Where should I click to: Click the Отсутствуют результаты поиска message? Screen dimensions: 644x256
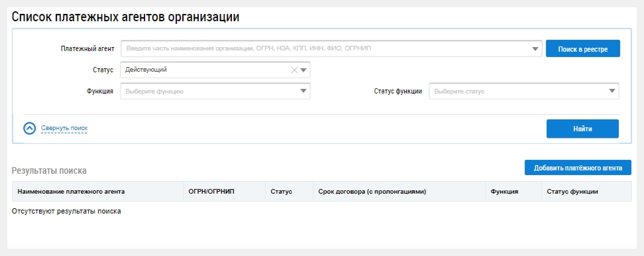tap(66, 211)
